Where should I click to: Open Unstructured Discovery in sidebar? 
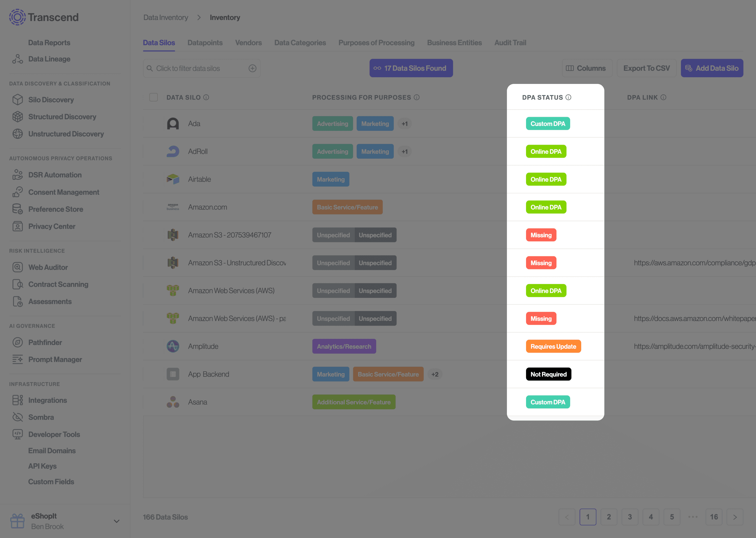tap(66, 134)
